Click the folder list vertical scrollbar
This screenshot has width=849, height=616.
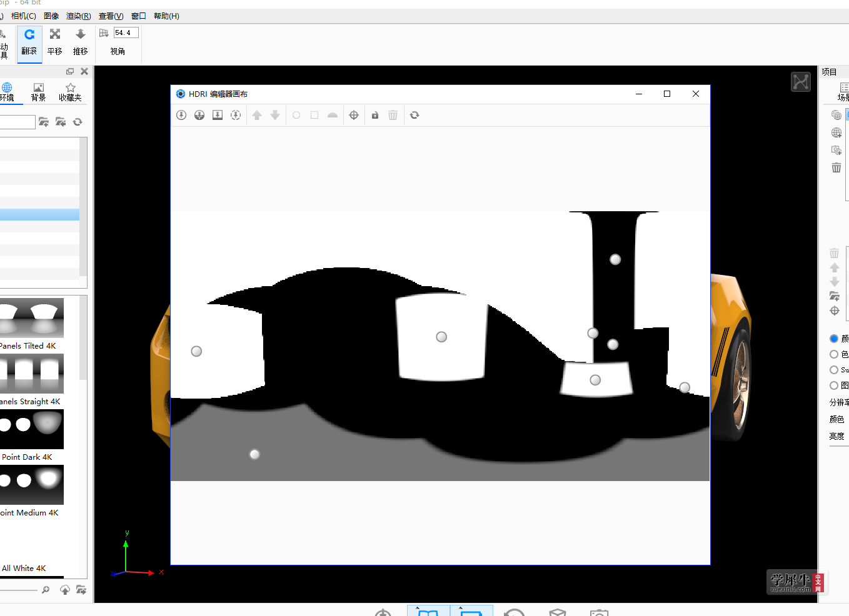pos(83,207)
